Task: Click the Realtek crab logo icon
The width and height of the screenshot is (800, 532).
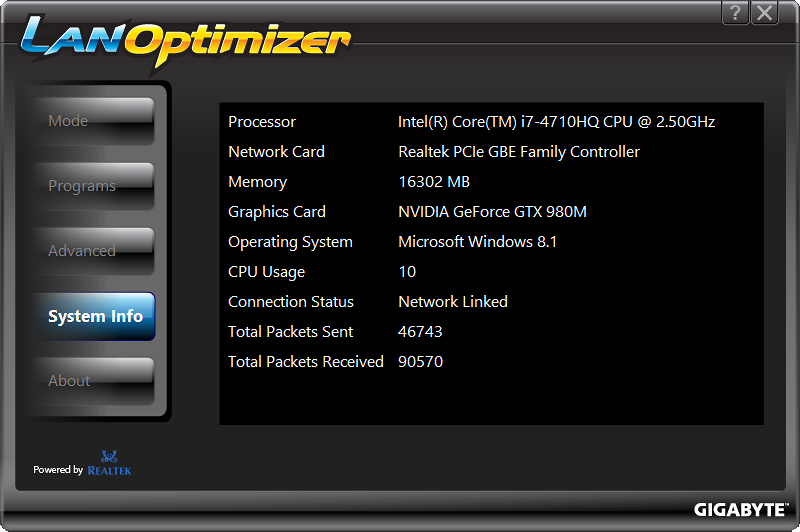Action: 109,455
